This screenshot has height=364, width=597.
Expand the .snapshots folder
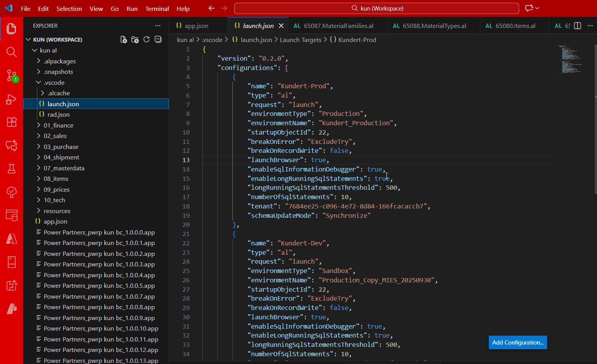pos(39,72)
